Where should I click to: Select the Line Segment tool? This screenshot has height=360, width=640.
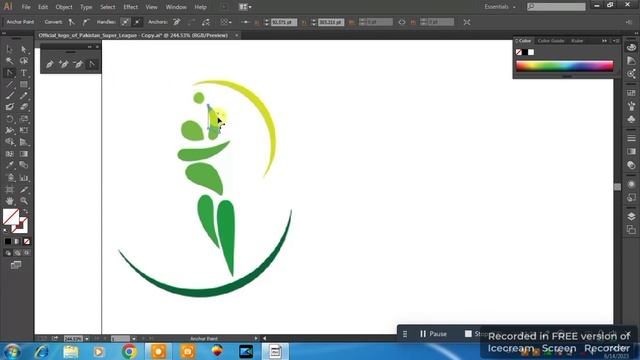pyautogui.click(x=9, y=84)
